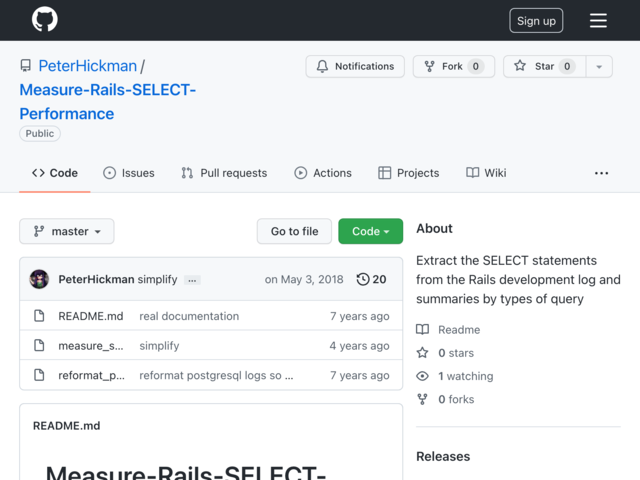The image size is (640, 480).
Task: Go to the Actions tab
Action: point(323,173)
